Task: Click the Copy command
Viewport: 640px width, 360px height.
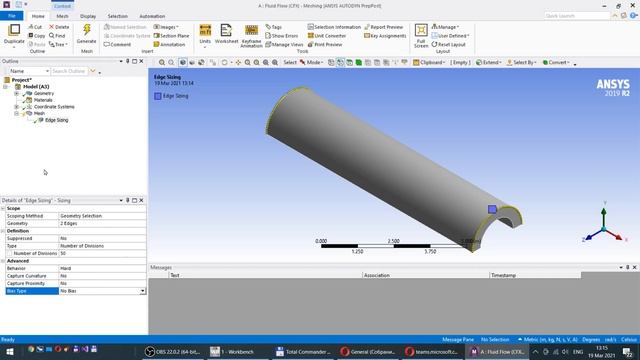Action: point(36,36)
